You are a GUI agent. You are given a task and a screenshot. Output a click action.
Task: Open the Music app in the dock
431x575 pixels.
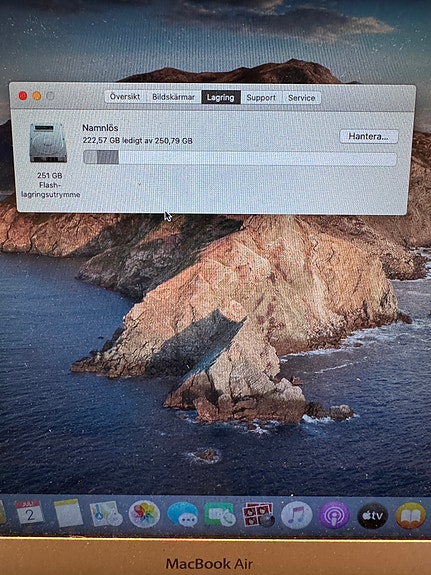tap(296, 515)
